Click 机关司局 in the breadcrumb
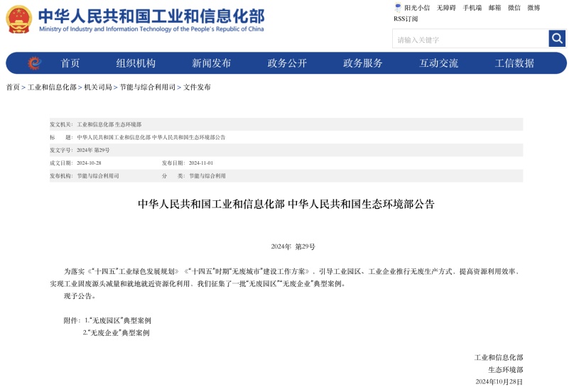 pyautogui.click(x=98, y=87)
